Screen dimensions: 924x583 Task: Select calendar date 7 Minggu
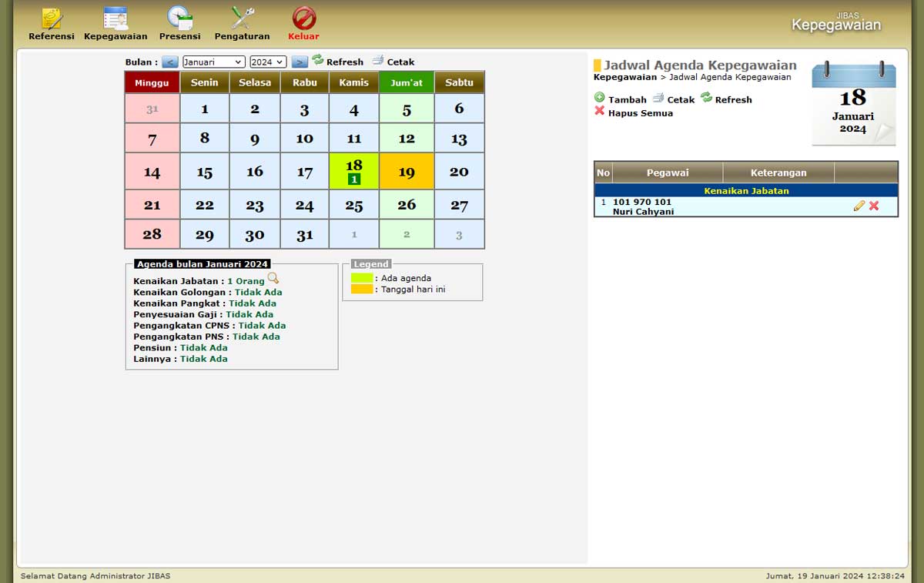152,139
